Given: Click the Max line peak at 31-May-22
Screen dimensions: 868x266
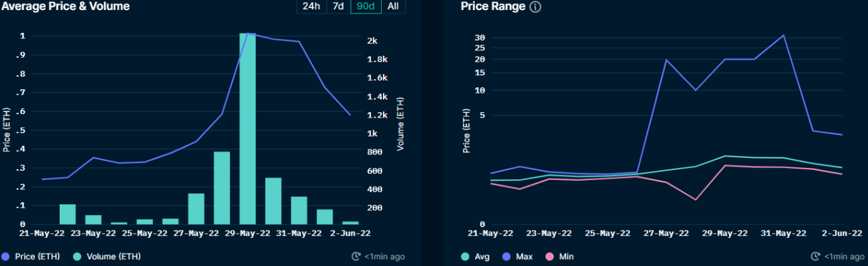Looking at the screenshot, I should click(783, 35).
